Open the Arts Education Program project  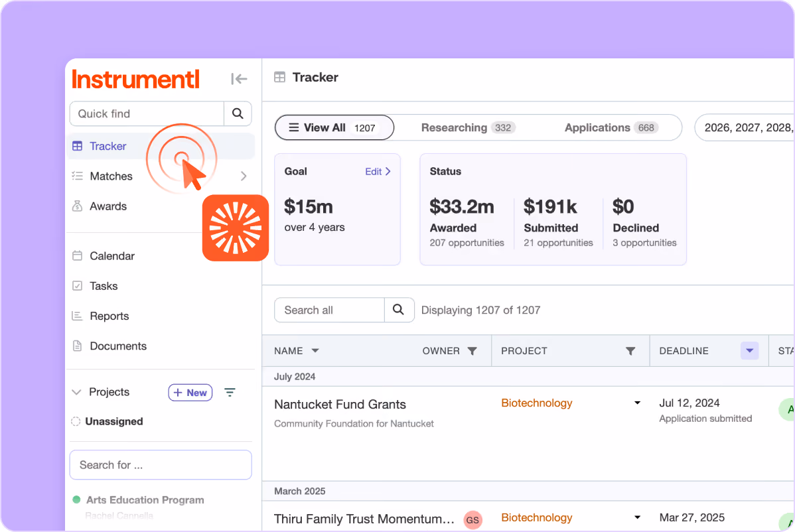coord(145,500)
